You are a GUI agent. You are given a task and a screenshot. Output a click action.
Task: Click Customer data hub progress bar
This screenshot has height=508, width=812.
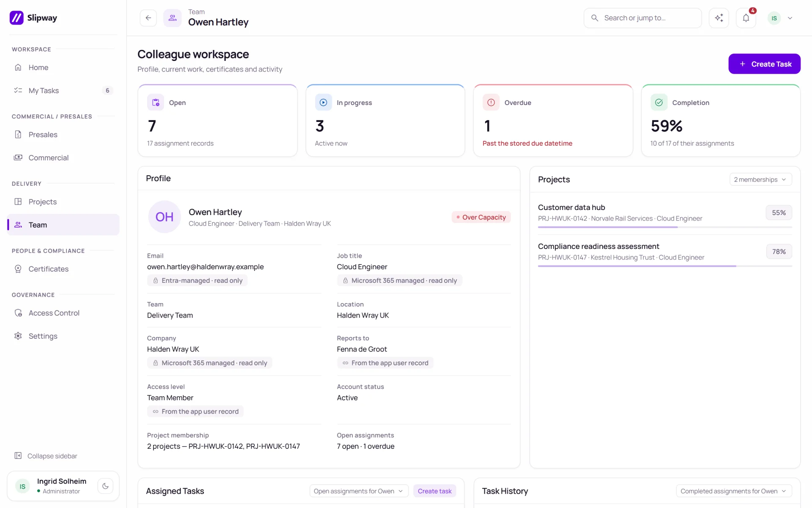point(665,227)
